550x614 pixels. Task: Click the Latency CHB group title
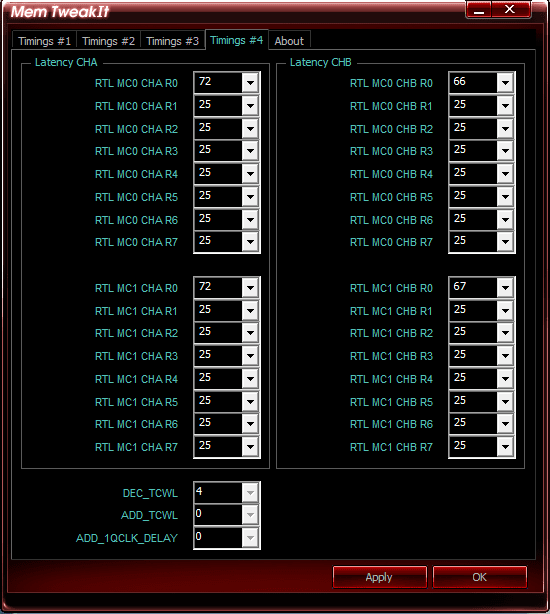click(x=321, y=62)
